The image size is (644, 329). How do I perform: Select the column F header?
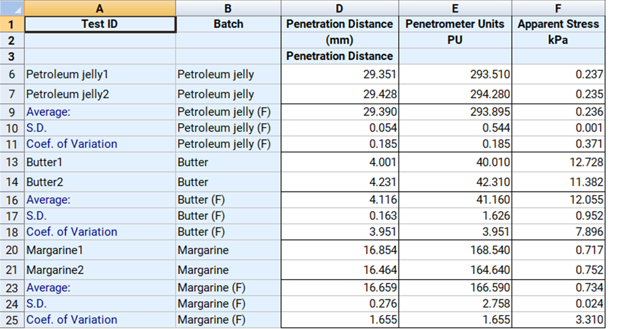tap(558, 8)
